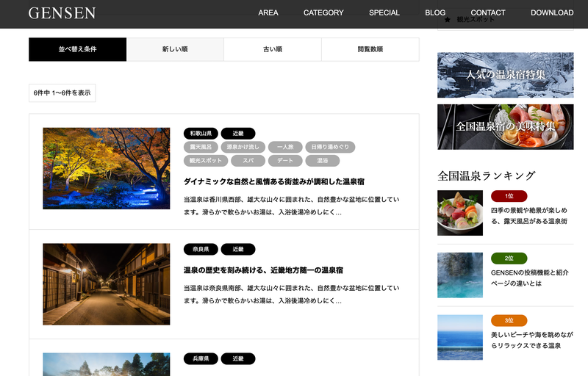Go to the BLOG page
Viewport: 588px width, 376px height.
coord(435,12)
